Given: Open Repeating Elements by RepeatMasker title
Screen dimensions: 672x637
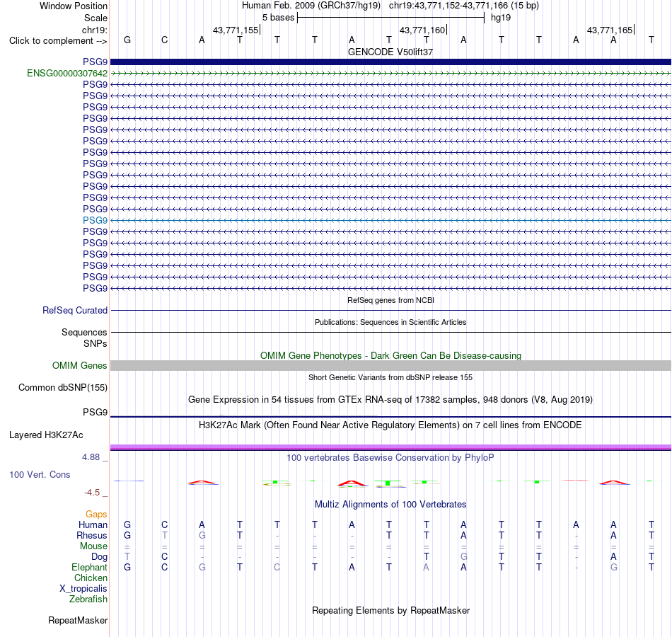Looking at the screenshot, I should click(390, 610).
